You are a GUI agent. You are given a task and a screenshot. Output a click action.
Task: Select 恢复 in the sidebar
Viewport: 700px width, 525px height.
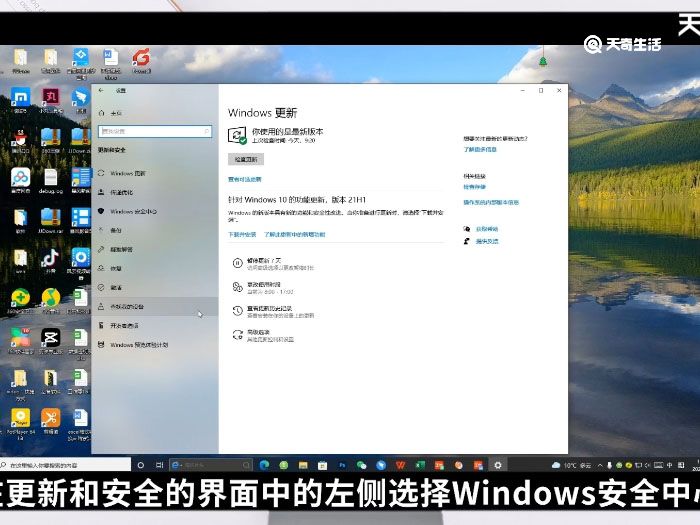click(x=155, y=268)
